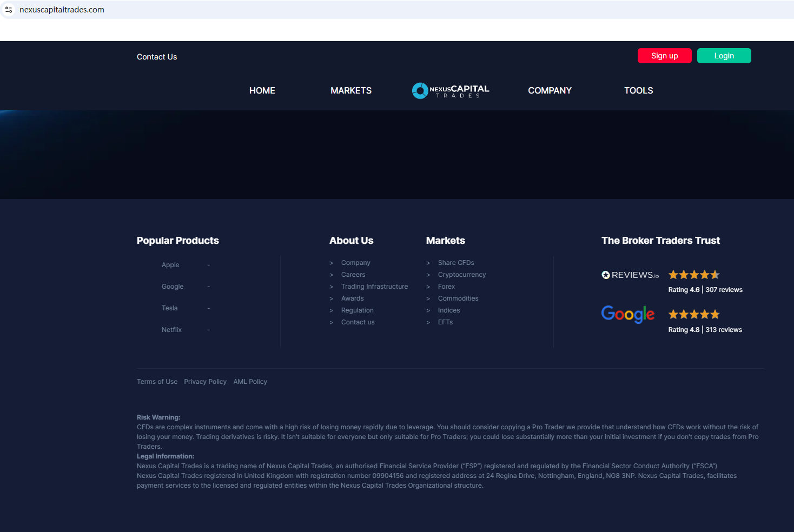Select Tesla in Popular Products
The width and height of the screenshot is (794, 532).
(x=169, y=308)
